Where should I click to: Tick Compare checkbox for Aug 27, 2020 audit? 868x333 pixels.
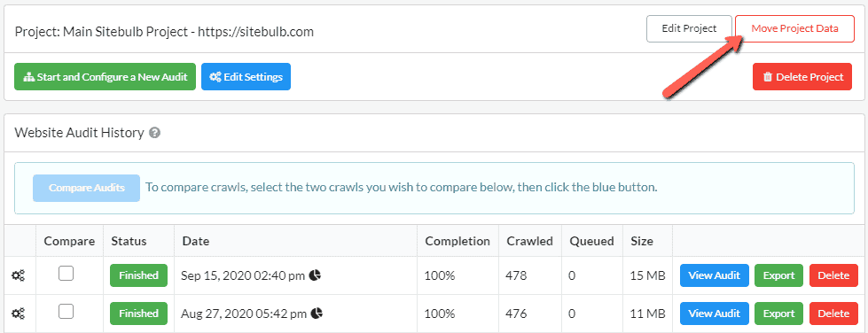(66, 312)
